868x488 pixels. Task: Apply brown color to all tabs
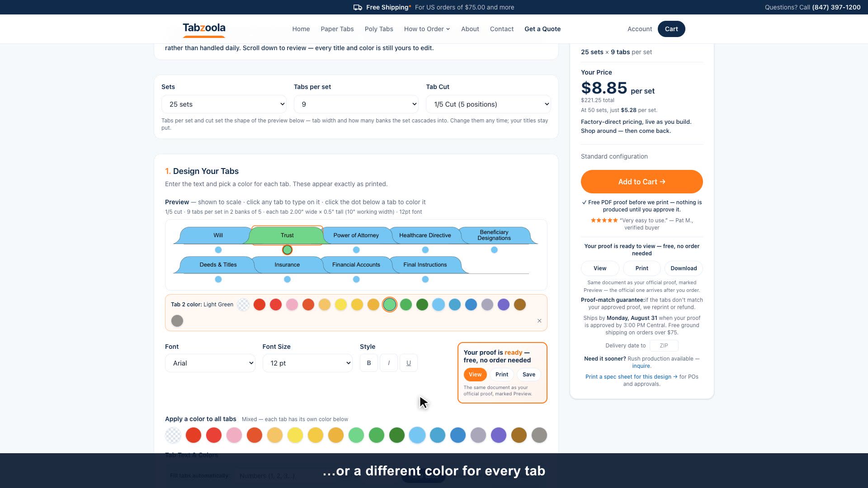519,435
